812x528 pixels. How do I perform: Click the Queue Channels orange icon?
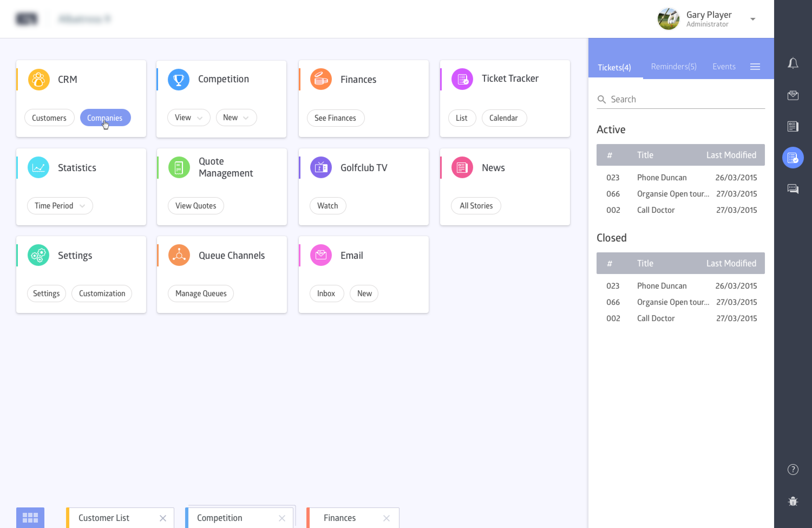coord(179,255)
